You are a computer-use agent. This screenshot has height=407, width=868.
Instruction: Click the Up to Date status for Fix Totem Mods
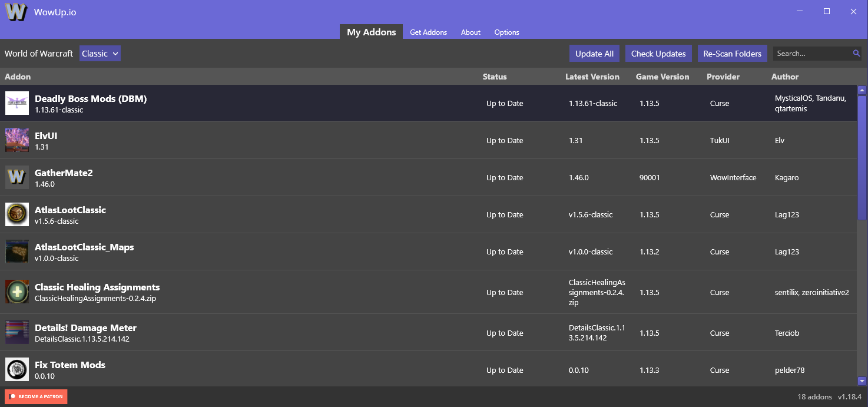point(505,370)
